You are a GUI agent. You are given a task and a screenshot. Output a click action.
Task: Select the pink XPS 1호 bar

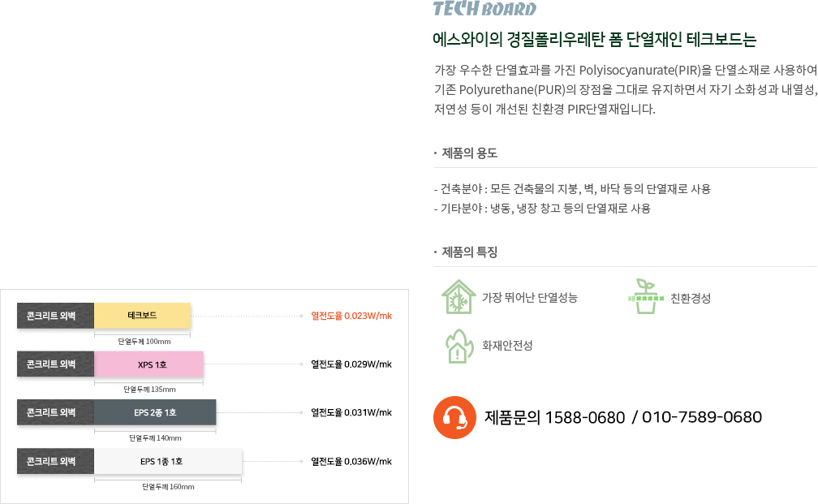(x=149, y=364)
